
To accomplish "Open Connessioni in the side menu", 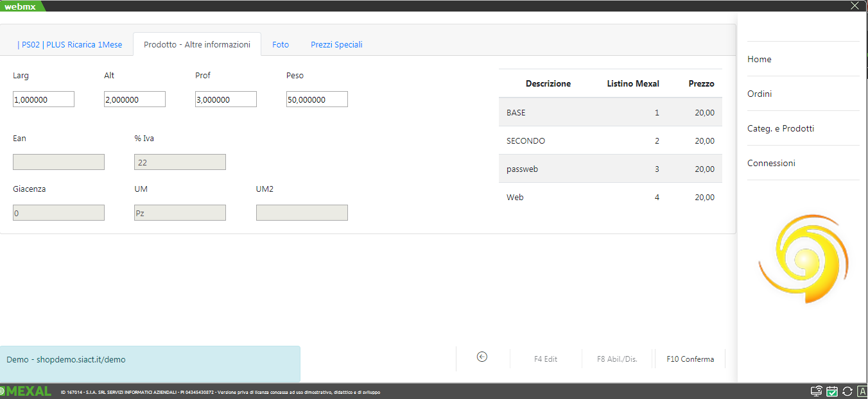I will coord(771,163).
